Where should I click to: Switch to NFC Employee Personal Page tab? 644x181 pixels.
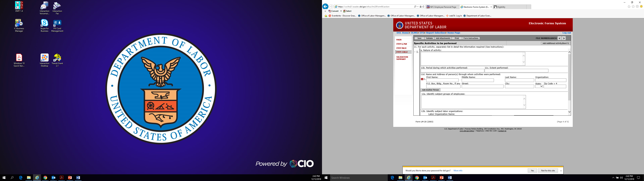click(443, 7)
